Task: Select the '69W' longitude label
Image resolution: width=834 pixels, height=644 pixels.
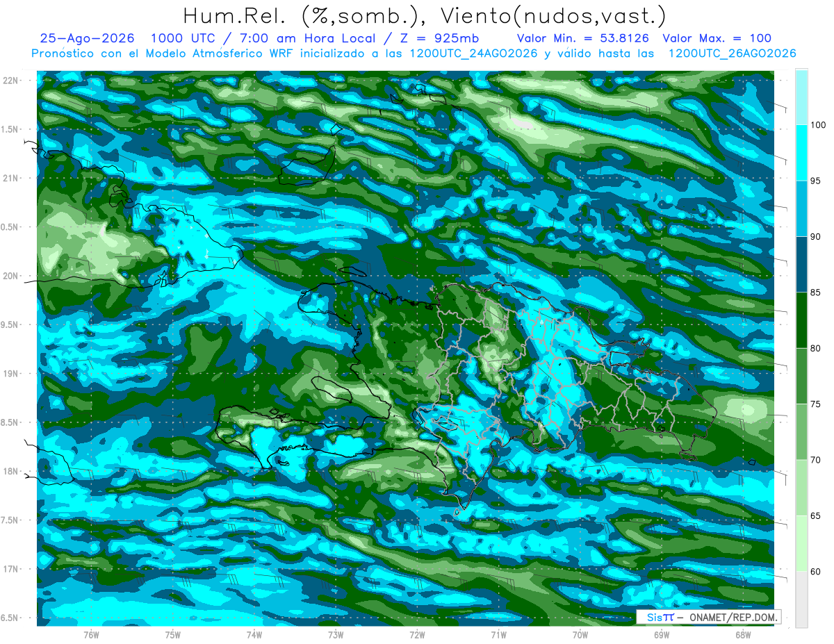Action: (662, 634)
